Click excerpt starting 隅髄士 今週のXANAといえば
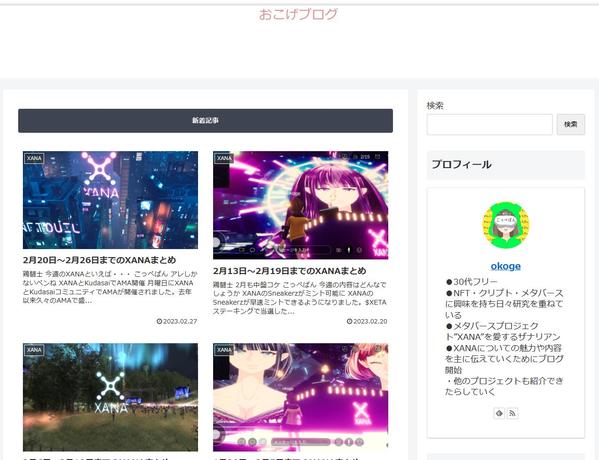The image size is (599, 460). pos(110,287)
